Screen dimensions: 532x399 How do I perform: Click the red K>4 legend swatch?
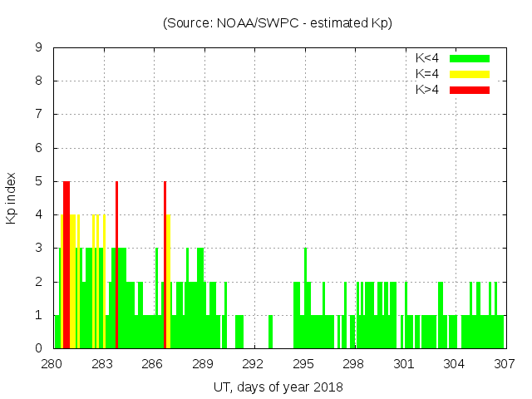(470, 90)
